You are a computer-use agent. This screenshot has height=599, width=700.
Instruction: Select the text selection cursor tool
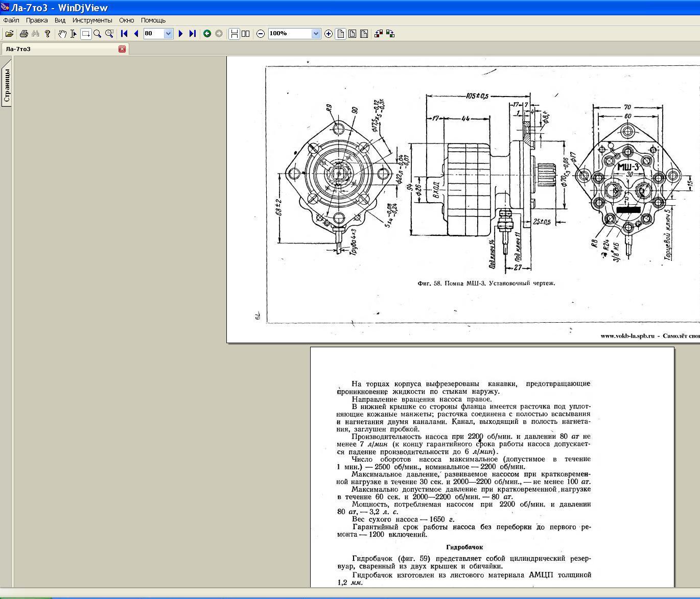coord(74,34)
